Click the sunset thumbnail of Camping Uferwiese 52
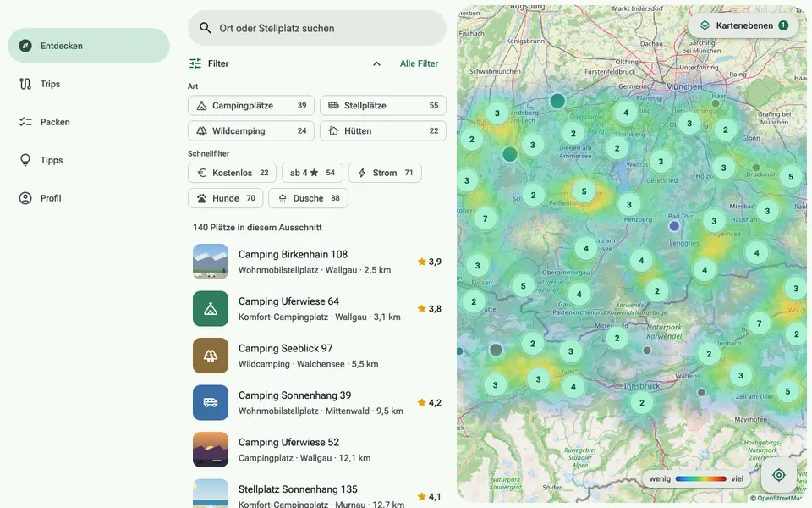Viewport: 812px width, 508px height. coord(211,450)
